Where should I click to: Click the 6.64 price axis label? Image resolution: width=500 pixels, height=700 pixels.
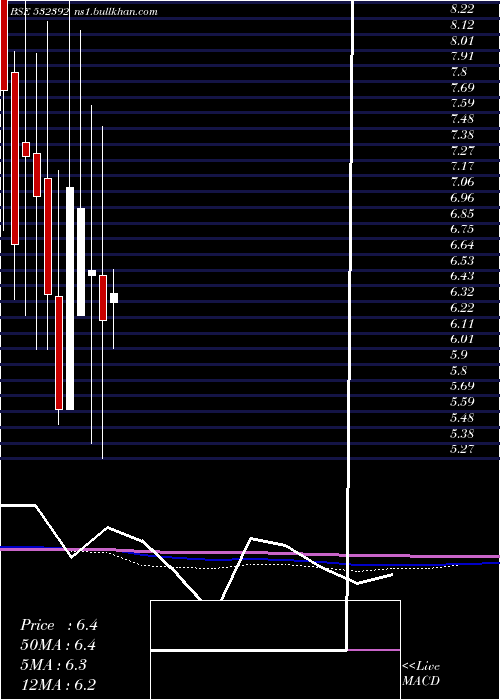pos(462,245)
